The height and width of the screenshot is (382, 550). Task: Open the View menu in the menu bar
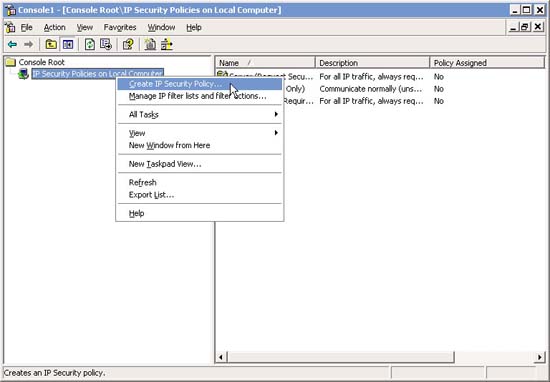pyautogui.click(x=85, y=27)
